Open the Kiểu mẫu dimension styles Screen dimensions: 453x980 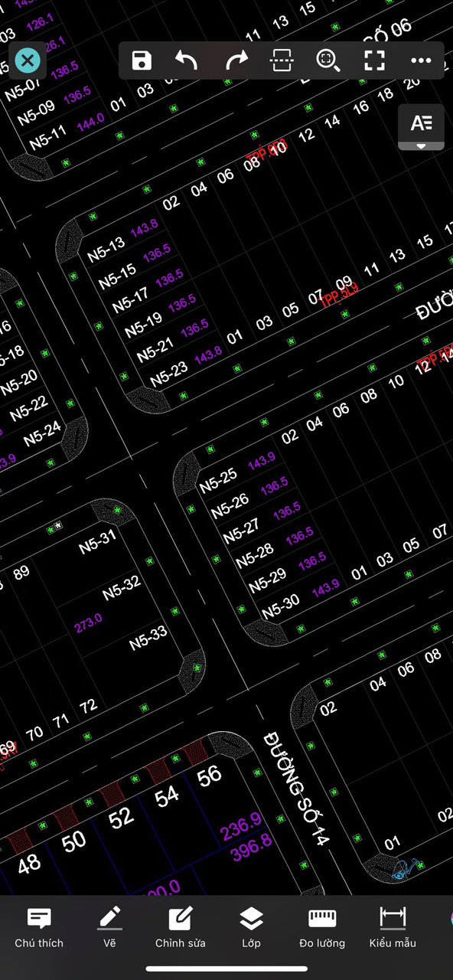[x=393, y=927]
